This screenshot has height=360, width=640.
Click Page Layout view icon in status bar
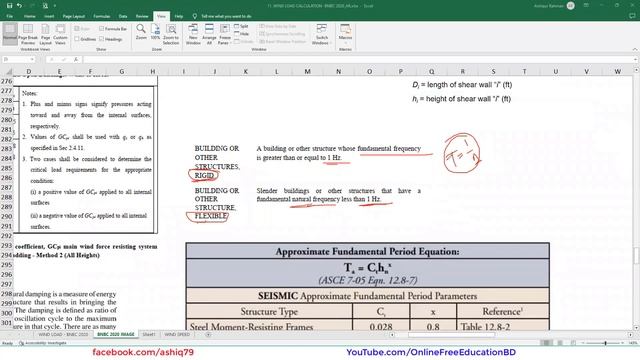pyautogui.click(x=560, y=343)
